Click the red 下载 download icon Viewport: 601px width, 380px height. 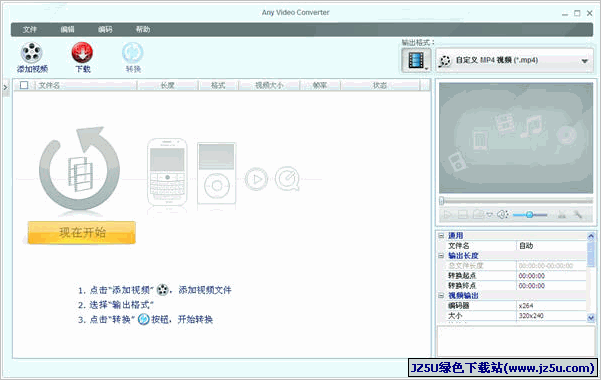(82, 52)
